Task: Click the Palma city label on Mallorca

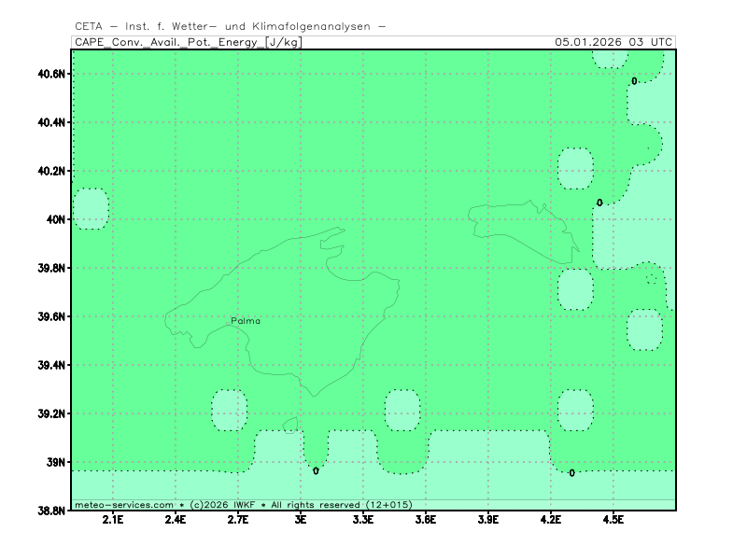Action: [246, 321]
